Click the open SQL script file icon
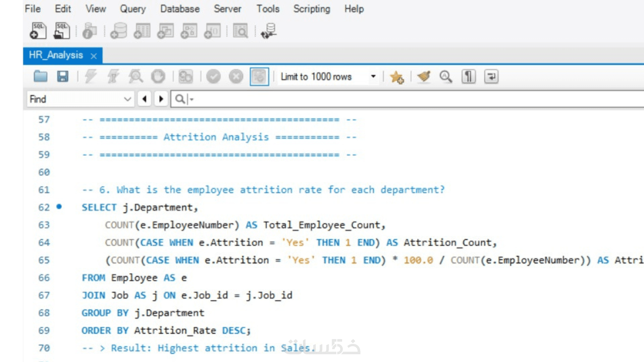Image resolution: width=644 pixels, height=362 pixels. point(62,31)
